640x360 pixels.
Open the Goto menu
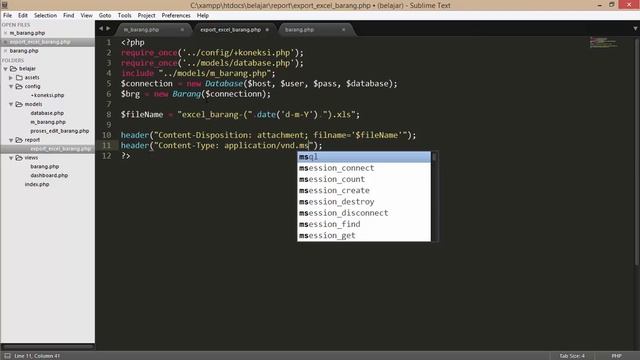pyautogui.click(x=105, y=16)
